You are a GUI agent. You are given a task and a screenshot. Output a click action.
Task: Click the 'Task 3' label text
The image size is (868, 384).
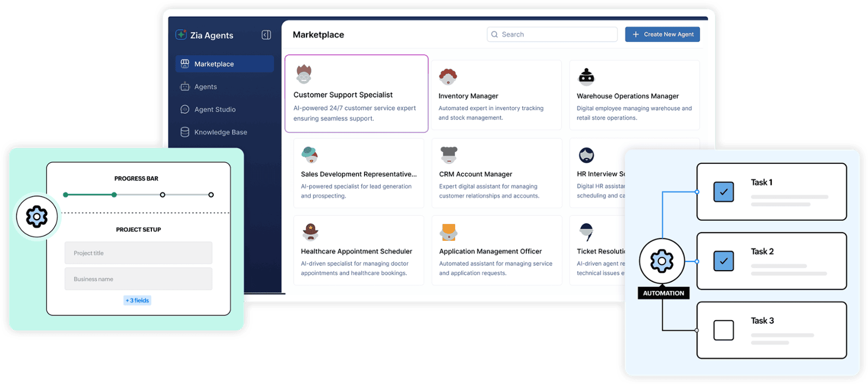point(762,321)
